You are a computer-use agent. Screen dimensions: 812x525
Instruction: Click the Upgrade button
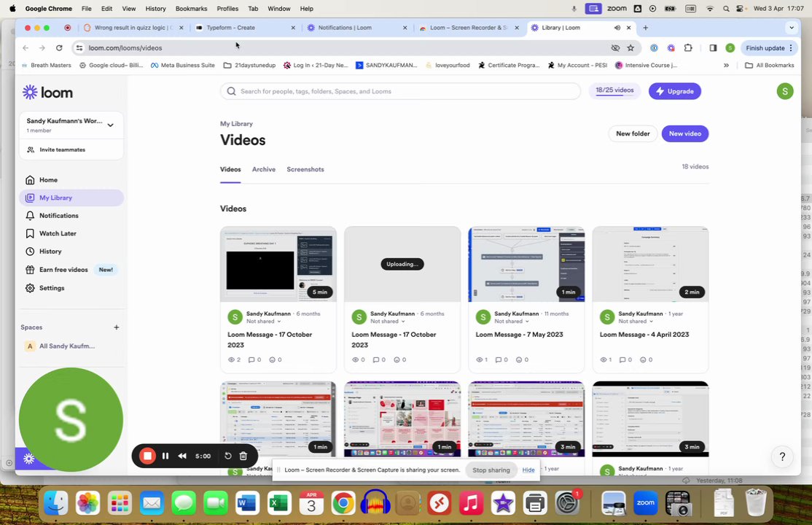click(675, 91)
